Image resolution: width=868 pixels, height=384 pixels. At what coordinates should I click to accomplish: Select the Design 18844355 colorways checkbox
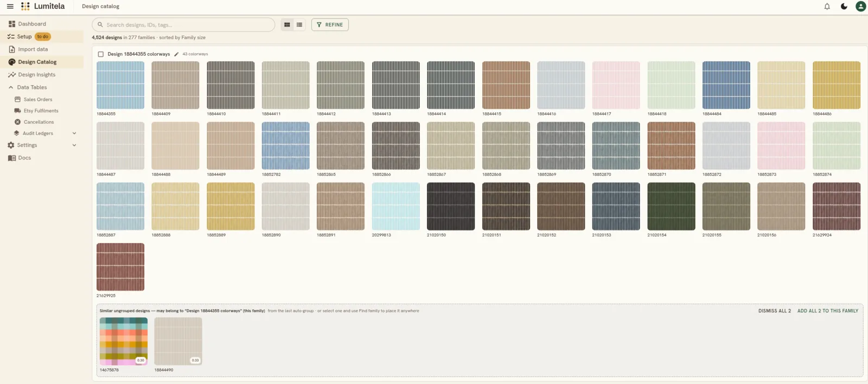pyautogui.click(x=101, y=54)
